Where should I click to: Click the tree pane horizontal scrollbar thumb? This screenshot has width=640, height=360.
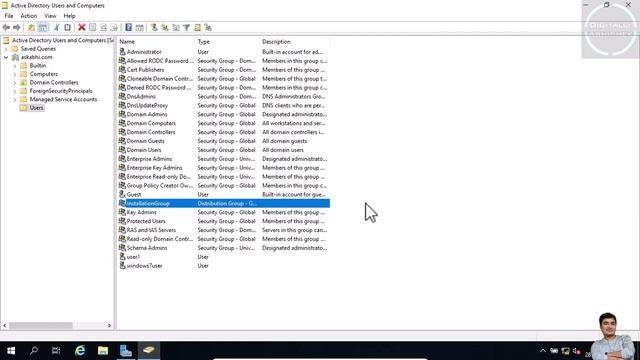click(x=41, y=325)
